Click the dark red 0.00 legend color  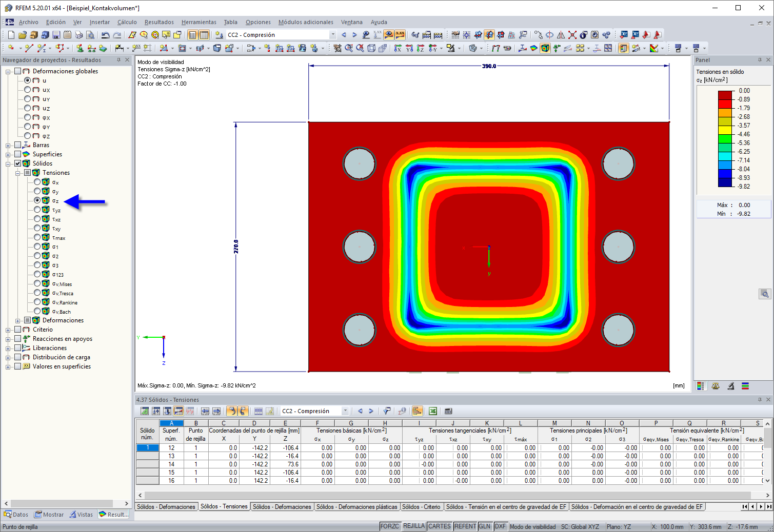click(x=725, y=95)
